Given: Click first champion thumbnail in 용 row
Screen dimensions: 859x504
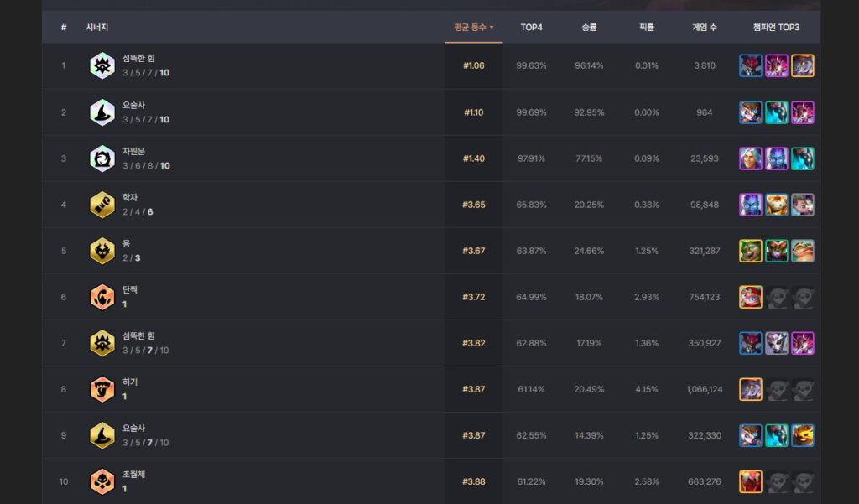Looking at the screenshot, I should click(751, 251).
